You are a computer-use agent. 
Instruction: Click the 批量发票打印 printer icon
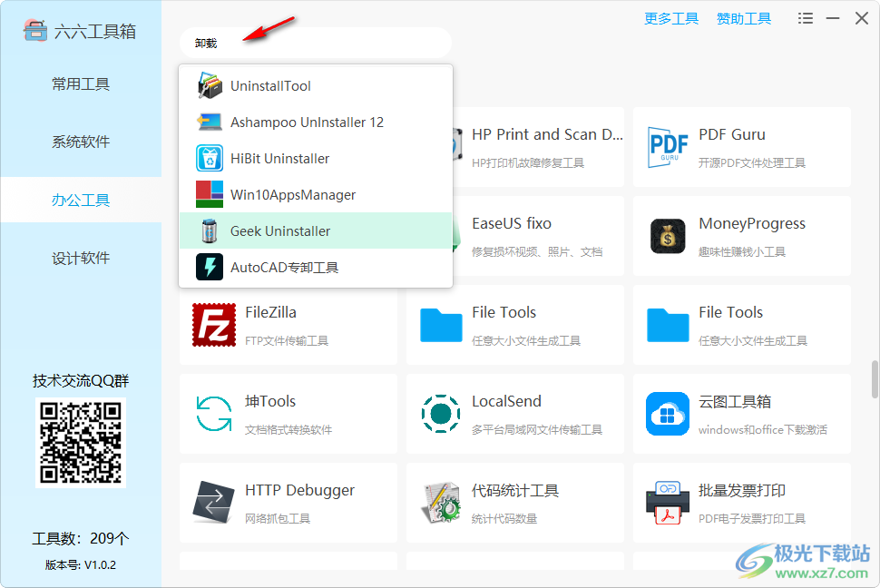pyautogui.click(x=668, y=502)
